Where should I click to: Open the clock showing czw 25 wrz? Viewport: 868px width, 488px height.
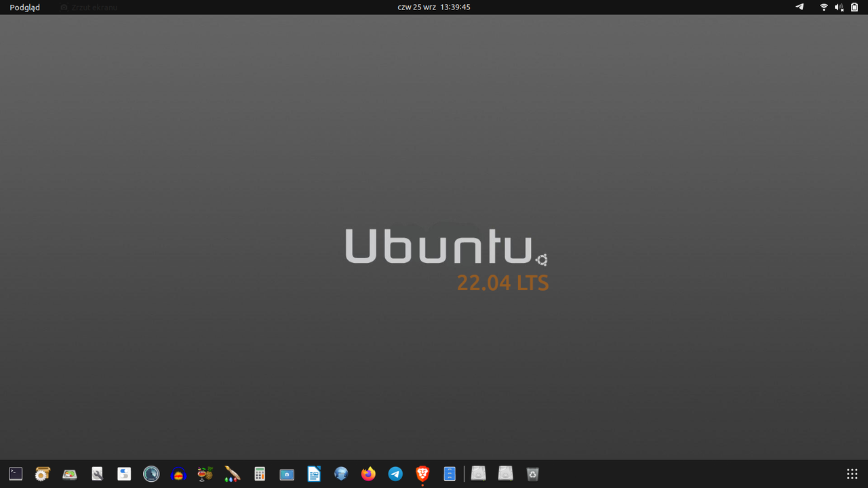434,7
